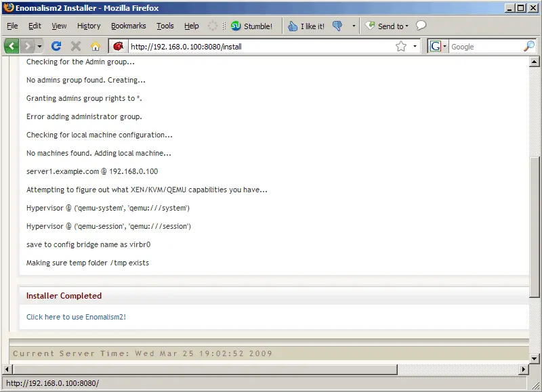Open the Send to dropdown
The height and width of the screenshot is (392, 542).
pyautogui.click(x=387, y=26)
